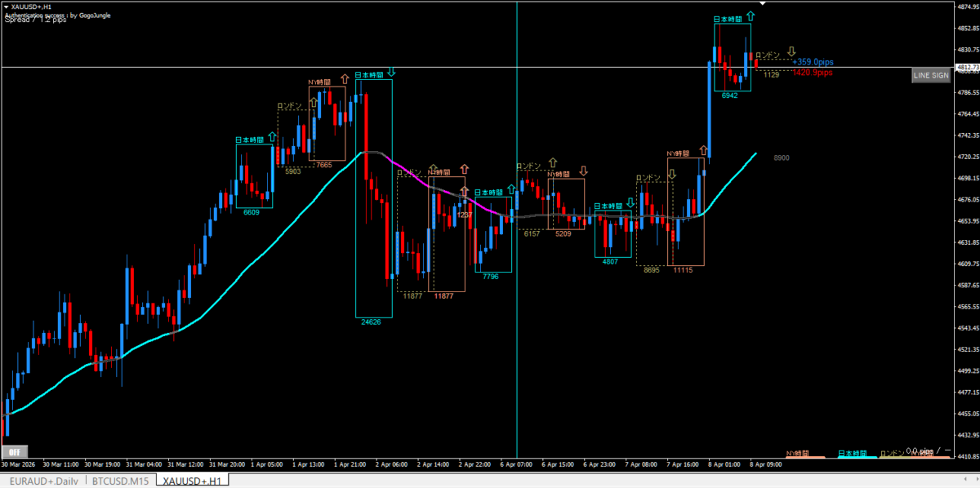Screen dimensions: 980x488
Task: Click the chart shift triangle marker at top
Action: pyautogui.click(x=774, y=5)
